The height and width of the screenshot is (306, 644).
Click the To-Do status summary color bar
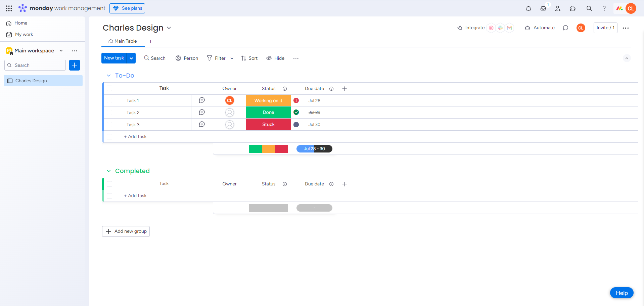tap(268, 149)
